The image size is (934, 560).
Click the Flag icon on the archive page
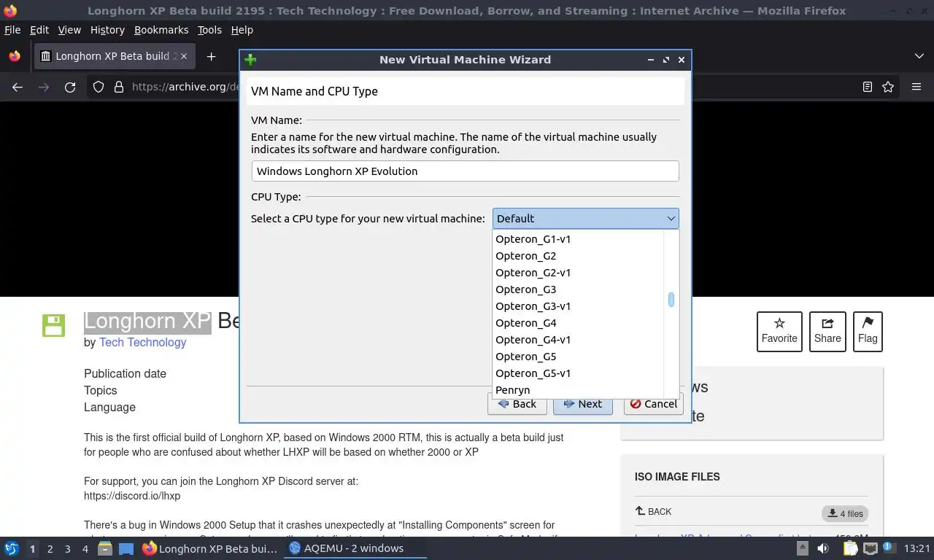[x=868, y=331]
